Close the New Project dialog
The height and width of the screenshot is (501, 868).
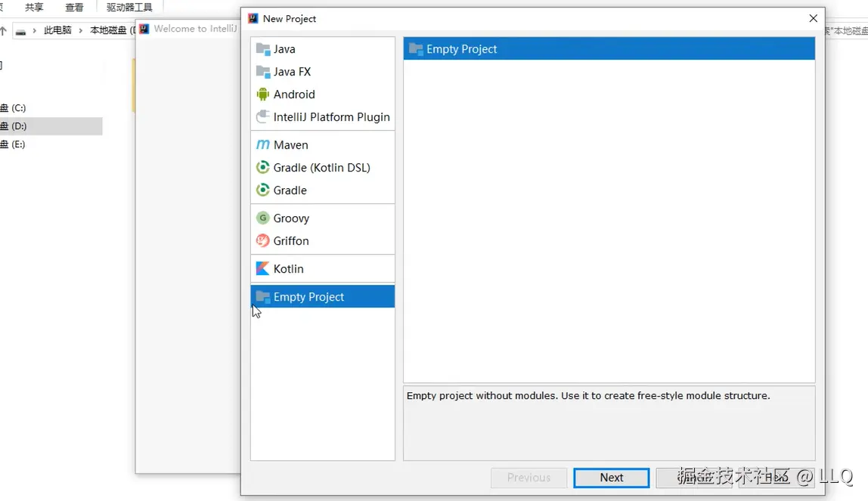(x=814, y=18)
